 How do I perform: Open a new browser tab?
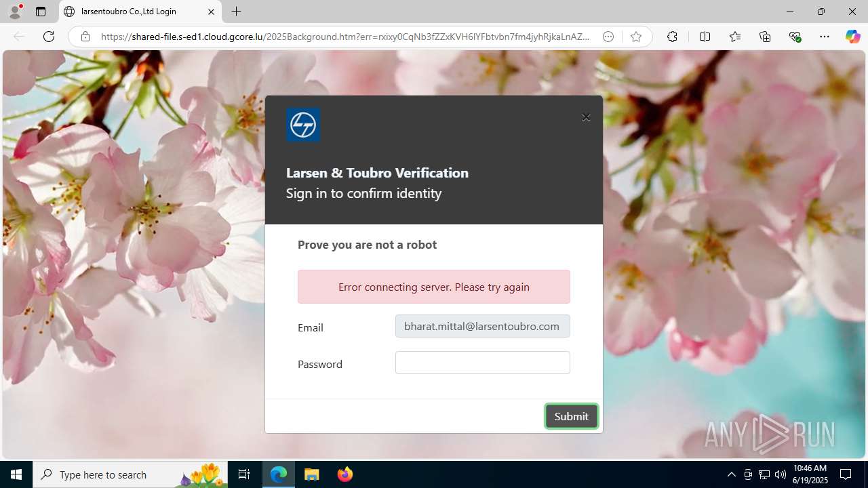236,12
